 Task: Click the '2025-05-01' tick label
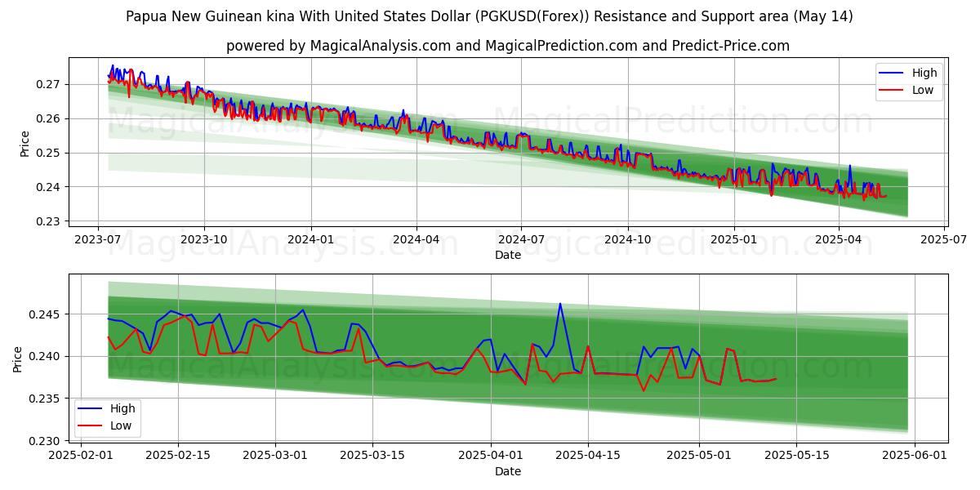click(x=700, y=456)
